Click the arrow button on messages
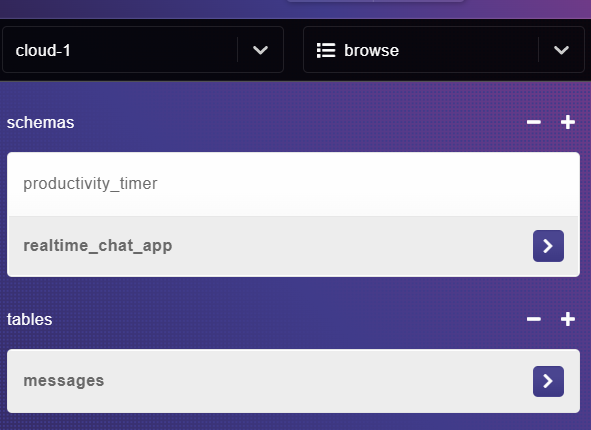 (x=548, y=381)
